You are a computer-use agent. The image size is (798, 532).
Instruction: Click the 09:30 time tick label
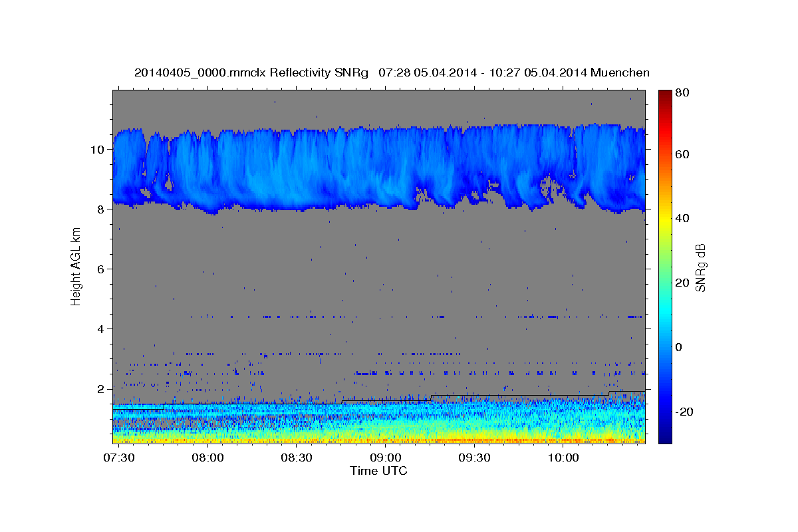473,458
